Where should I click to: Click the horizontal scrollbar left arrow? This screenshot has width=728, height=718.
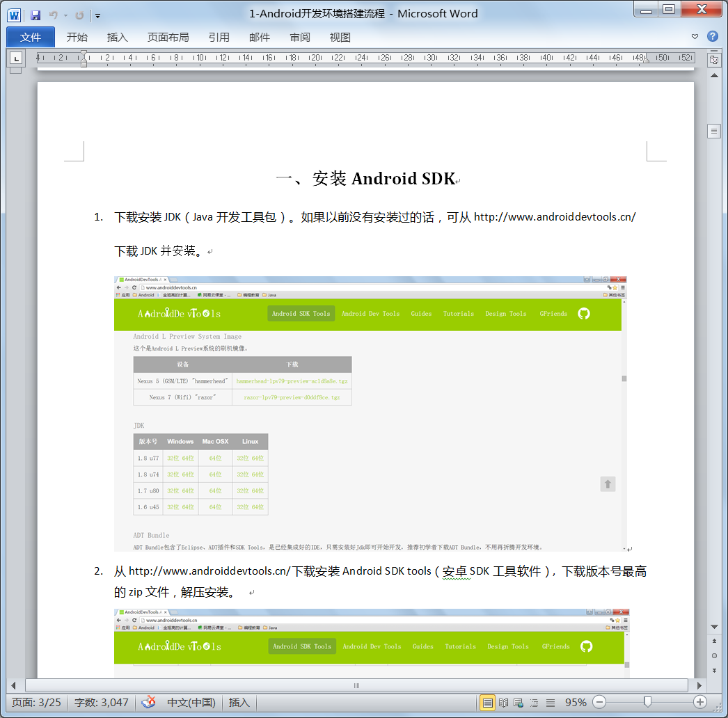13,685
